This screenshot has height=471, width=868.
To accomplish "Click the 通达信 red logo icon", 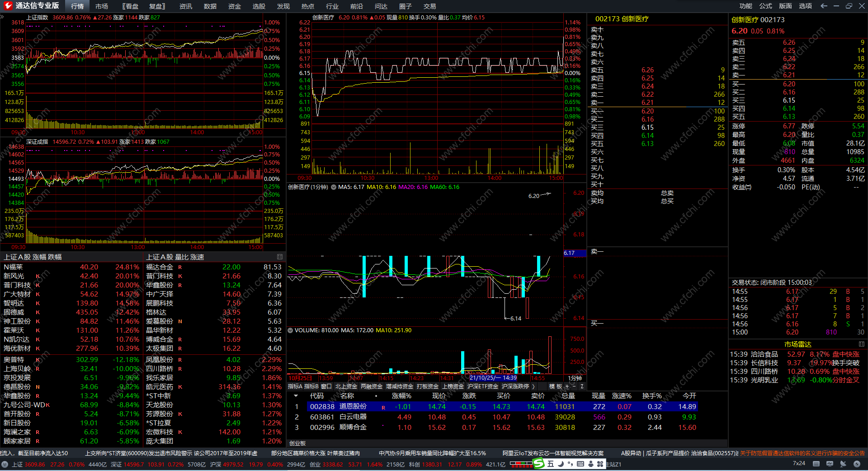I will click(8, 6).
